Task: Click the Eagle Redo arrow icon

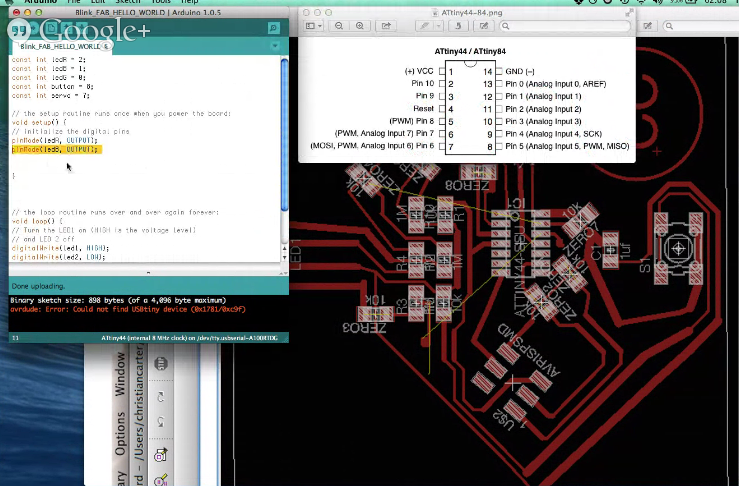Action: click(161, 397)
